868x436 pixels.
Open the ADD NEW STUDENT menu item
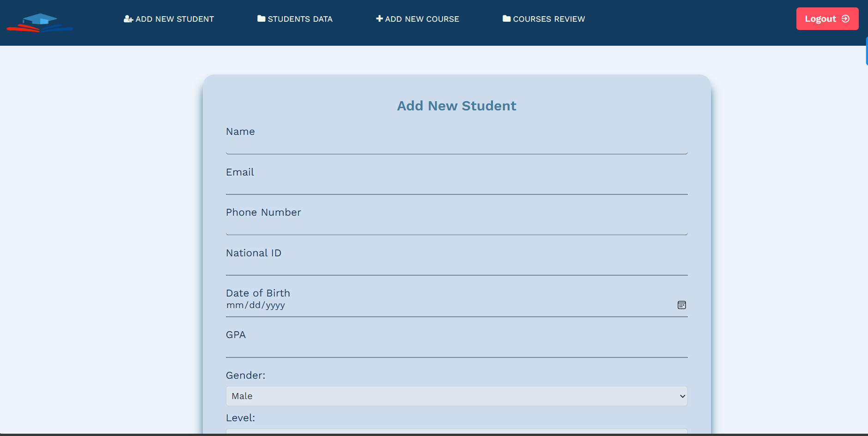point(169,19)
